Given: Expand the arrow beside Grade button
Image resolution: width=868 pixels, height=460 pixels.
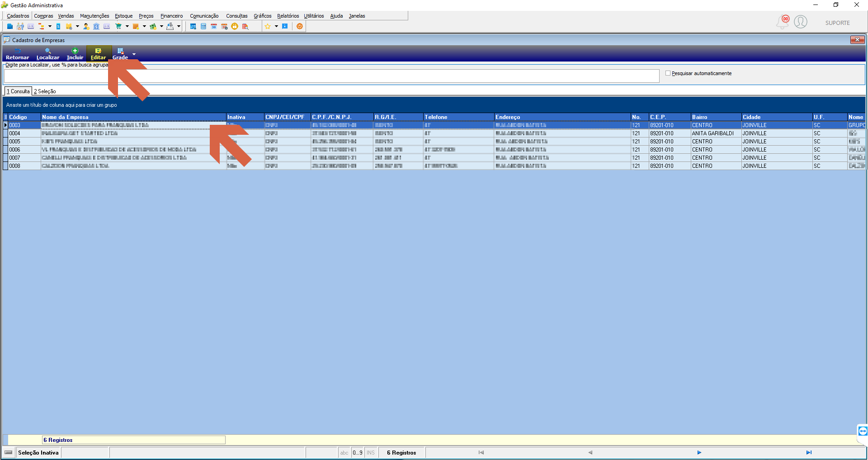Looking at the screenshot, I should click(134, 54).
